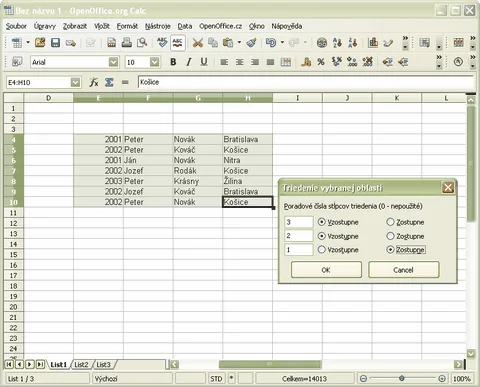Open Page Preview with magnifier icon
This screenshot has height=387, width=480.
point(142,43)
